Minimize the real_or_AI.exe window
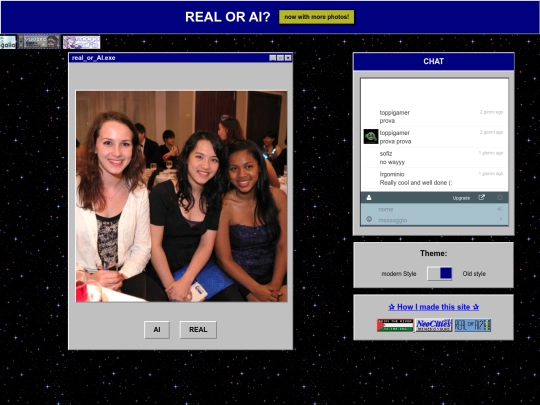 [x=272, y=58]
